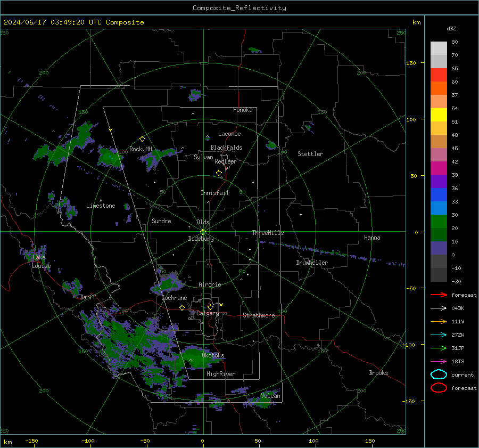Select the 80 dBZ color swatch
Image resolution: width=479 pixels, height=448 pixels.
439,48
